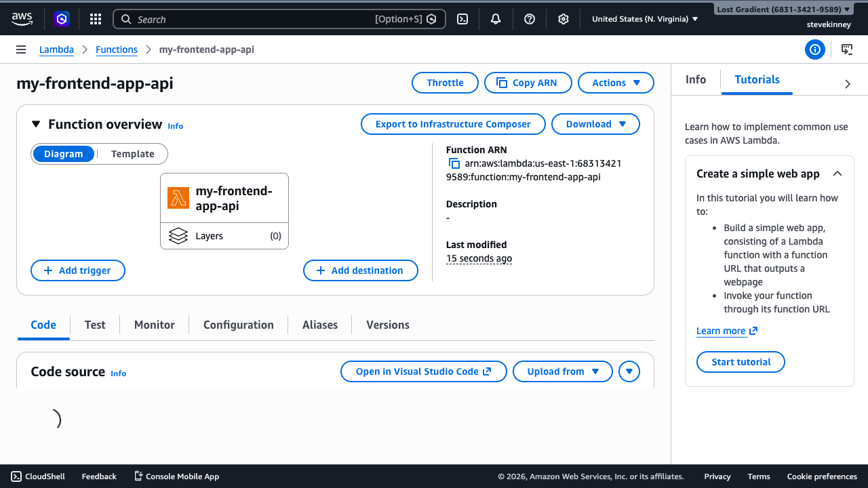
Task: Open the notifications bell
Action: point(496,19)
